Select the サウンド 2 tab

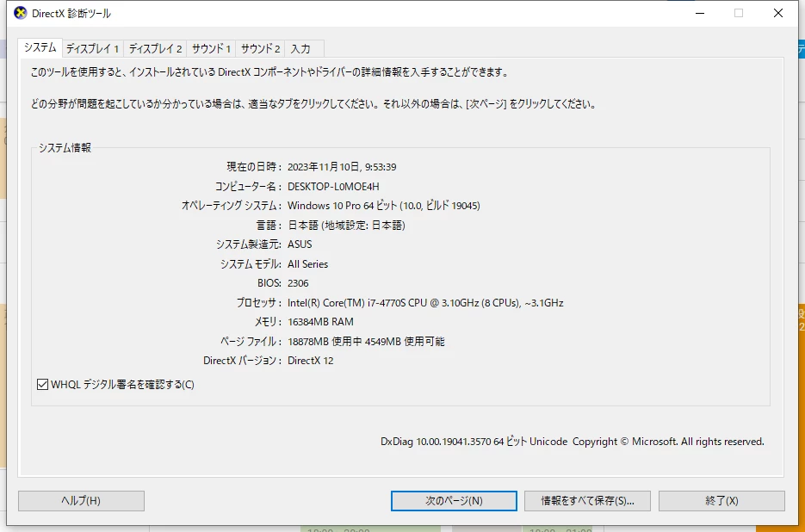(x=260, y=49)
